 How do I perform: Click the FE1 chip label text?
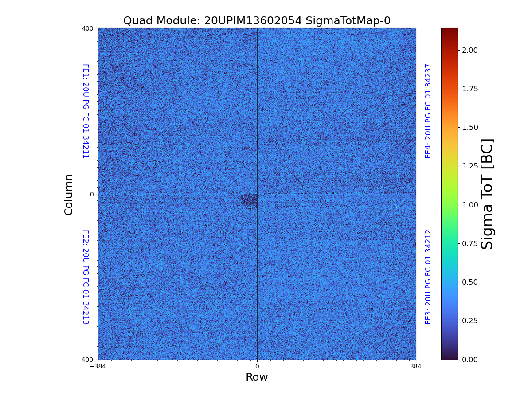click(x=86, y=111)
